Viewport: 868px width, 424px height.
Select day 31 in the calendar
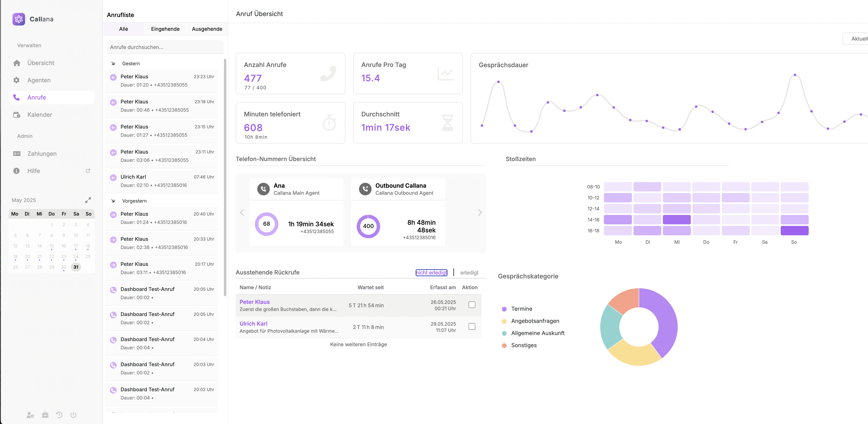coord(76,267)
